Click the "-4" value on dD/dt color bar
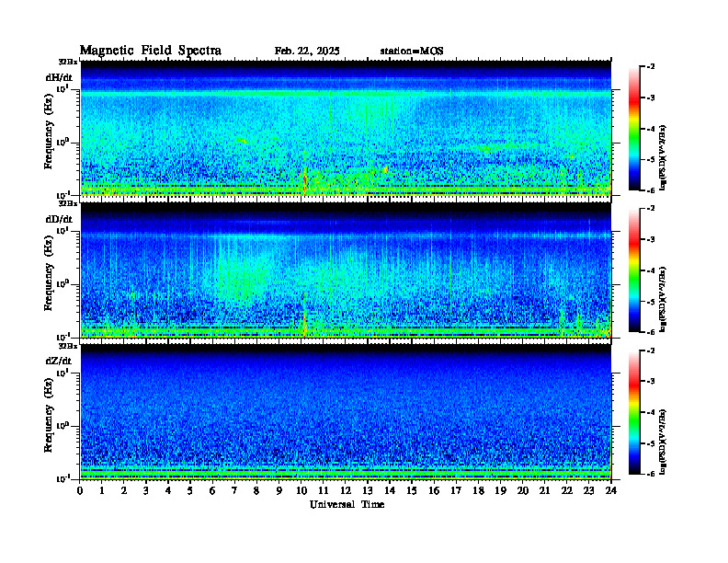The width and height of the screenshot is (728, 563). (651, 270)
